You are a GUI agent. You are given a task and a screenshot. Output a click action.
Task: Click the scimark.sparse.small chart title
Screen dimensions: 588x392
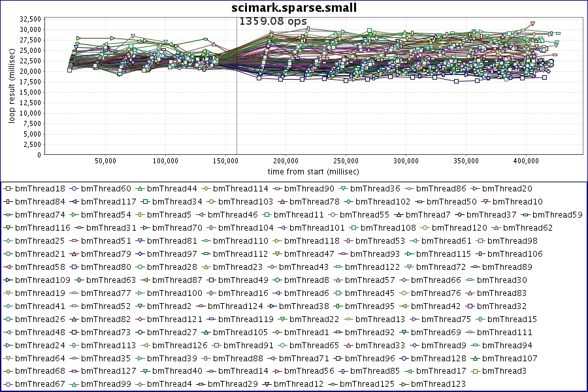(x=294, y=8)
